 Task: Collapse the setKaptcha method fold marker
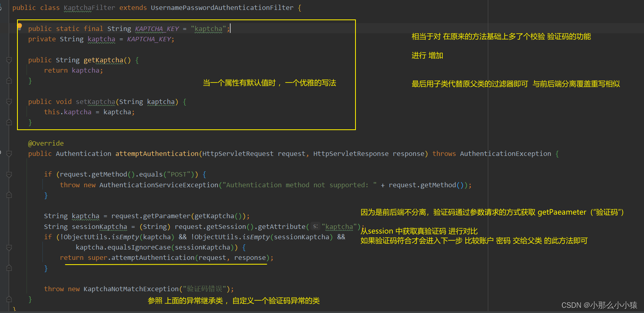tap(9, 102)
